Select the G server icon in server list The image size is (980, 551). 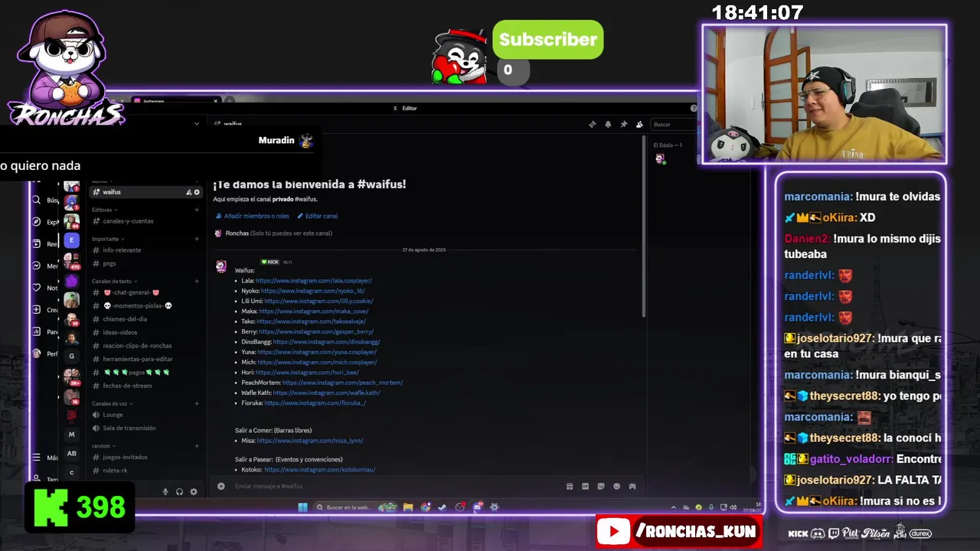[x=71, y=356]
